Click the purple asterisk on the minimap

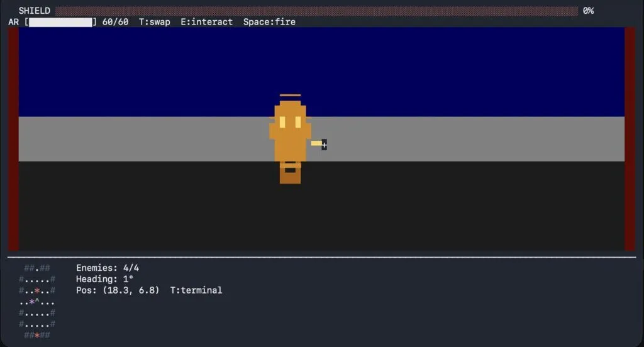click(31, 302)
